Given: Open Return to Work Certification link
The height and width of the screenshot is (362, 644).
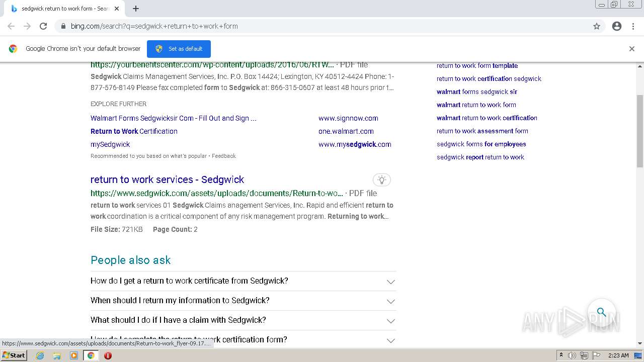Looking at the screenshot, I should click(134, 131).
